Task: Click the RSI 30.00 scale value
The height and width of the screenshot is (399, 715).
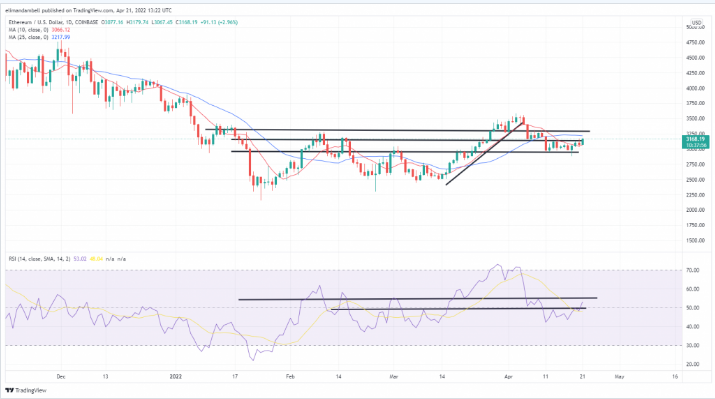Action: pos(693,346)
